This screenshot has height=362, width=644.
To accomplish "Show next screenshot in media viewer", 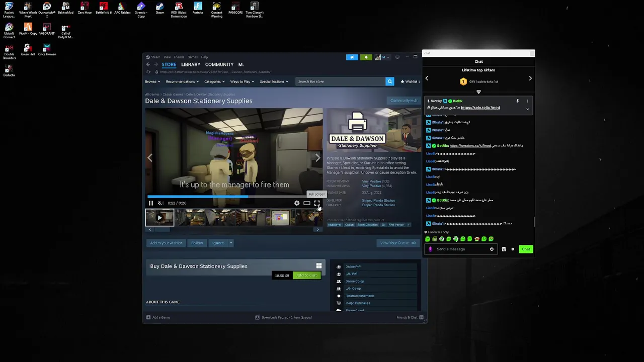I will 317,158.
